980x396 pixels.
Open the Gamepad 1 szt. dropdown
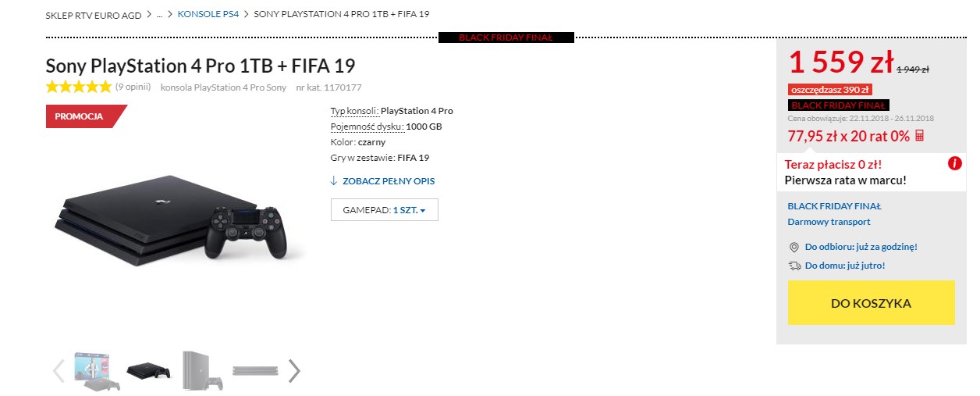[x=385, y=210]
